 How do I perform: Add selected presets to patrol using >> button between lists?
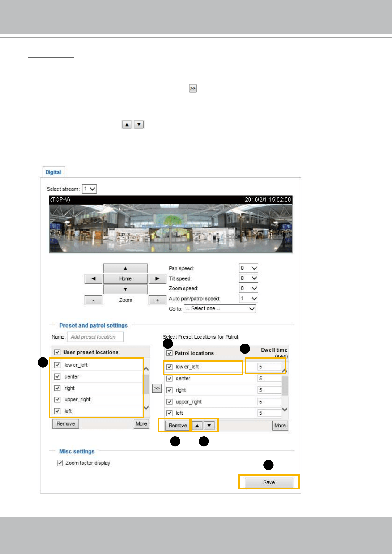[x=157, y=388]
